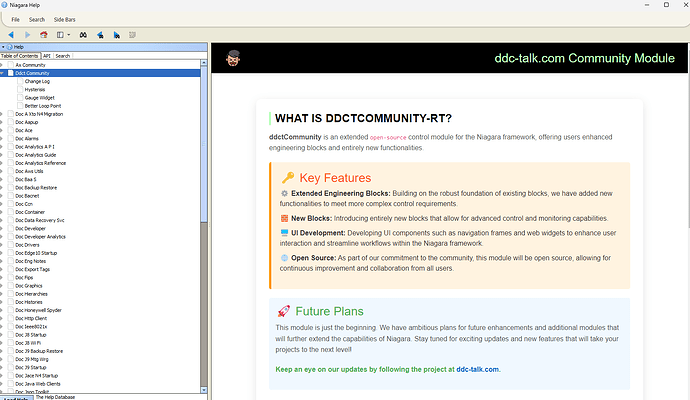Click the Doc Http Client document icon
Image resolution: width=690 pixels, height=400 pixels.
(x=11, y=318)
